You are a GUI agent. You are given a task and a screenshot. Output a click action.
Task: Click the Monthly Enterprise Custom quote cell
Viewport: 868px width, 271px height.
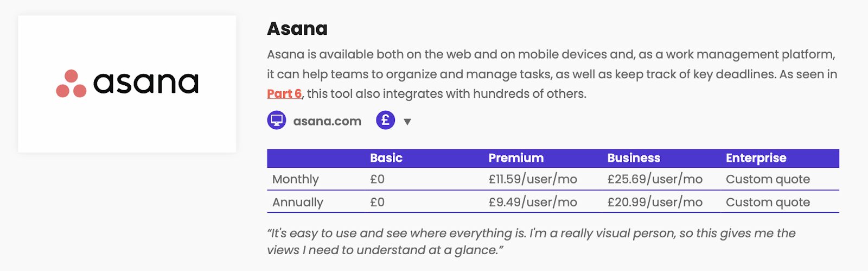point(768,179)
